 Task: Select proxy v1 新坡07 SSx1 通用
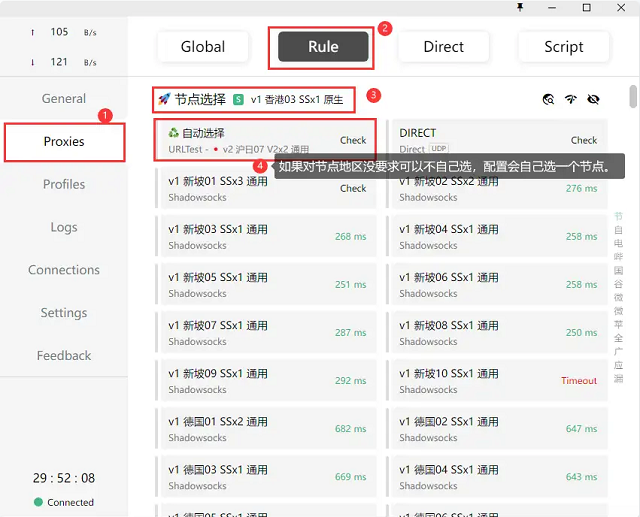[265, 333]
